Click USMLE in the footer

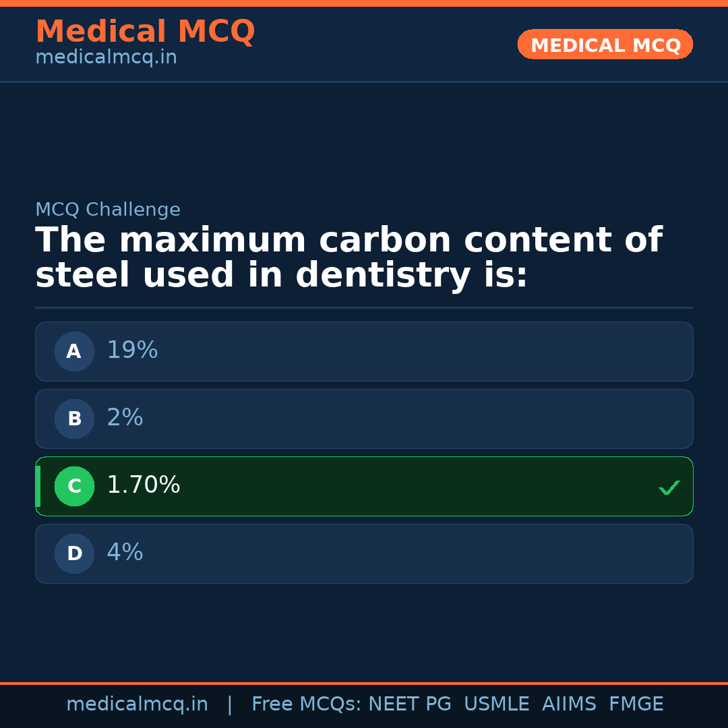(x=496, y=704)
